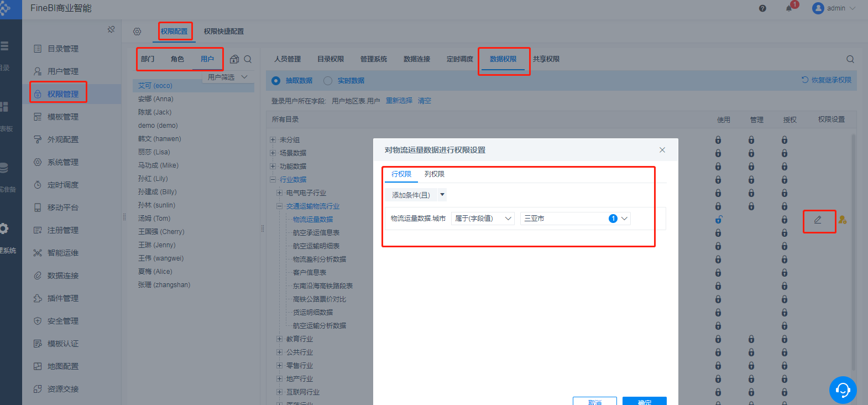Image resolution: width=868 pixels, height=405 pixels.
Task: Open the 用户筛选 dropdown
Action: coord(228,77)
